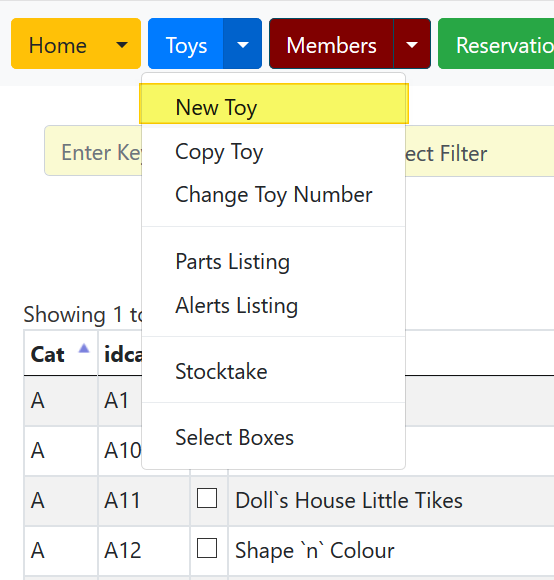Expand the Toys dropdown caret
This screenshot has height=580, width=554.
(x=243, y=45)
